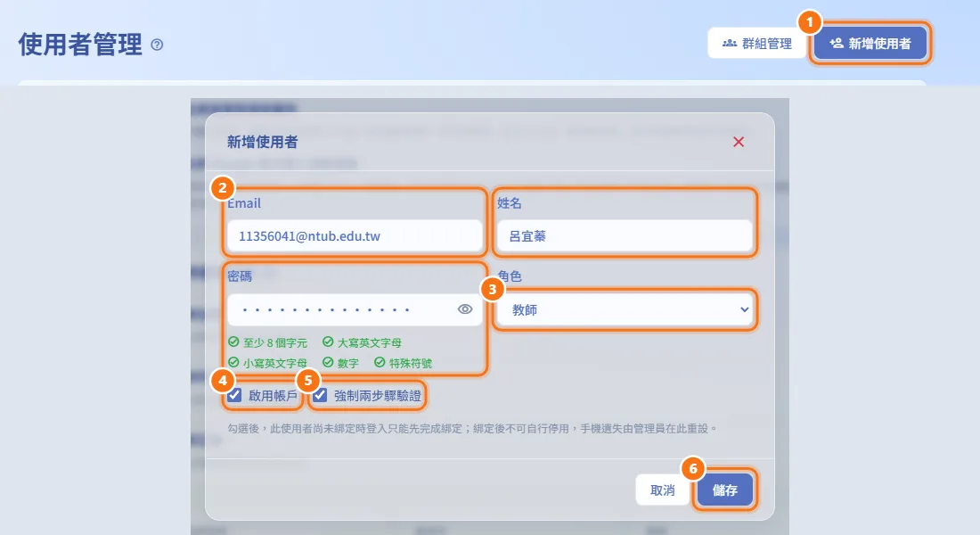
Task: Click the 新增使用者 dialog title
Action: (263, 142)
